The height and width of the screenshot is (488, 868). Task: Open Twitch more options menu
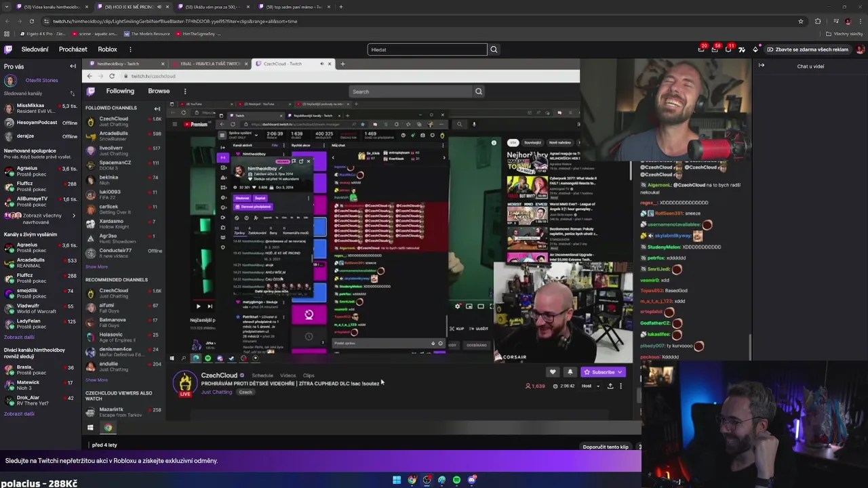click(130, 49)
